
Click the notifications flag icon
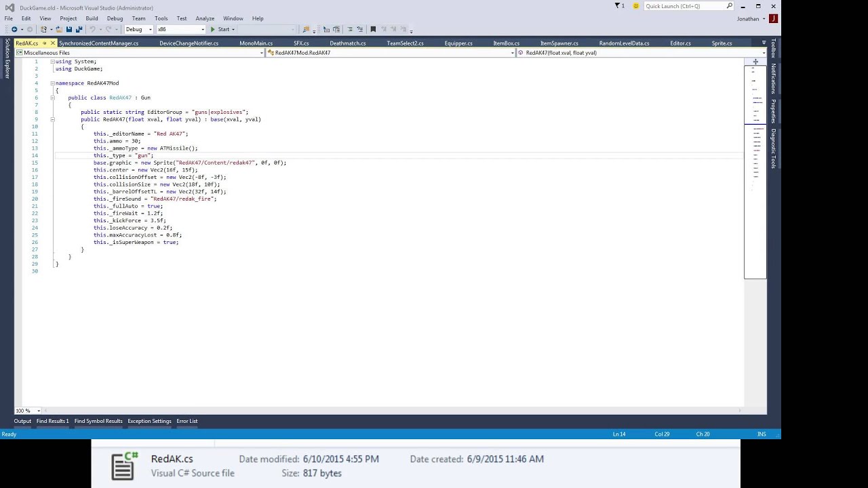619,5
